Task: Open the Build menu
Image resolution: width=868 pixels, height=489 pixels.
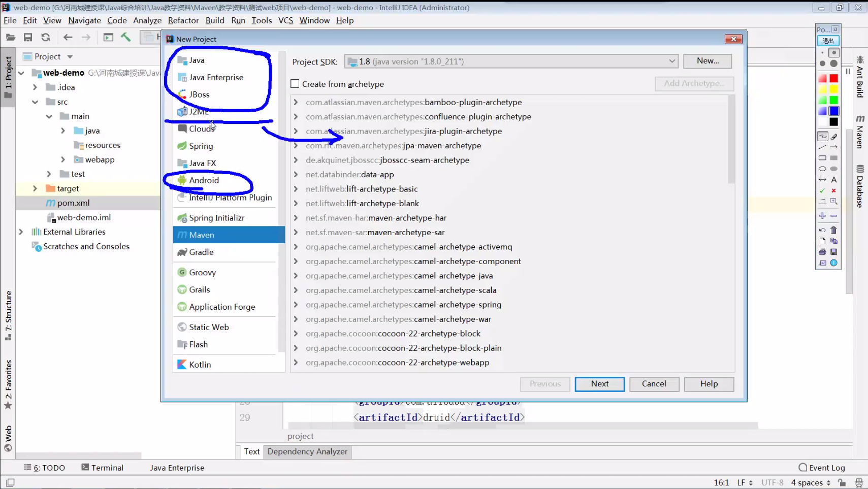Action: [x=215, y=20]
